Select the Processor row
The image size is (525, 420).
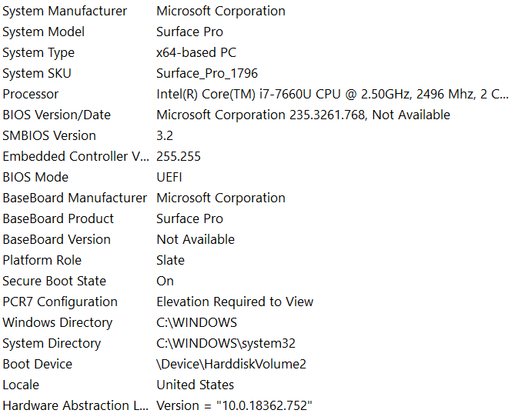click(31, 95)
